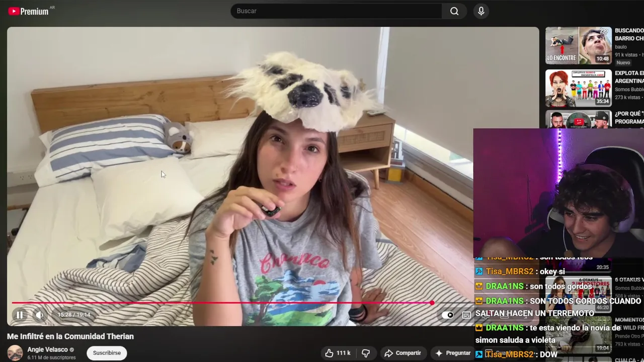The width and height of the screenshot is (644, 362).
Task: Open the 35:34 Somos Bubble video thumbnail
Action: click(x=579, y=88)
